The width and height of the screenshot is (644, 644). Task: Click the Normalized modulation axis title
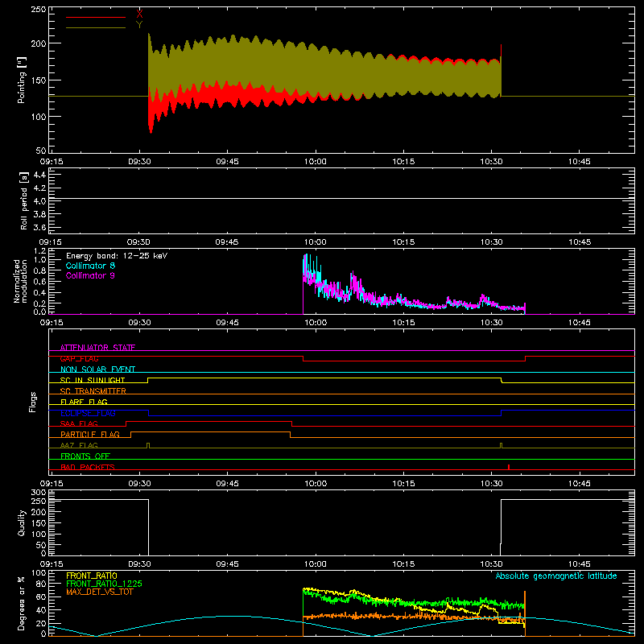[x=20, y=281]
